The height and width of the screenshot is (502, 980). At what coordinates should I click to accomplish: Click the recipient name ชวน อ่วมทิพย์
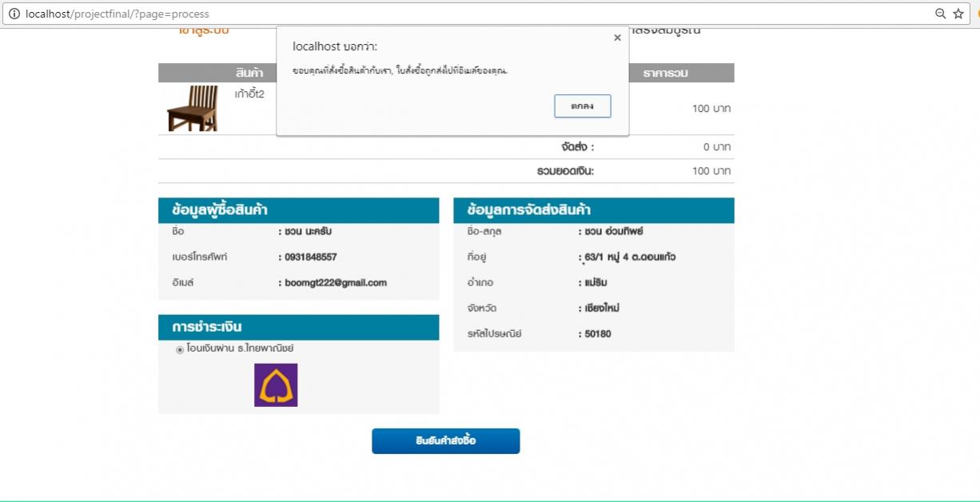[x=614, y=232]
